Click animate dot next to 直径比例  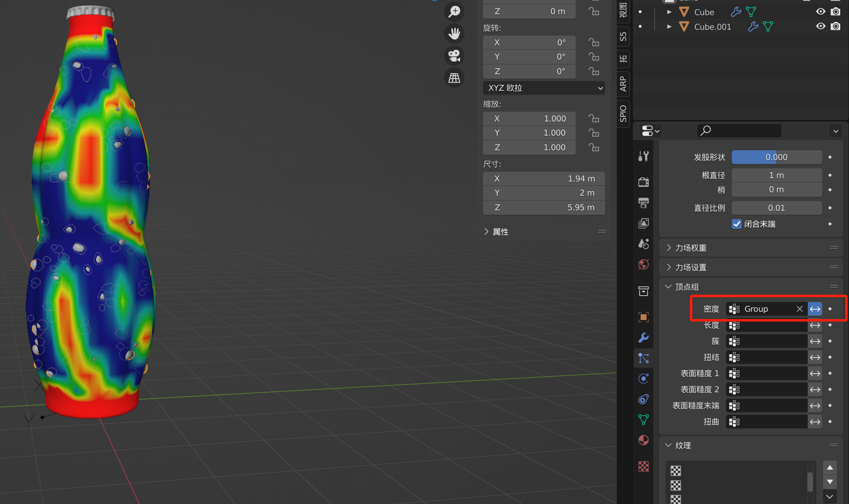[830, 208]
